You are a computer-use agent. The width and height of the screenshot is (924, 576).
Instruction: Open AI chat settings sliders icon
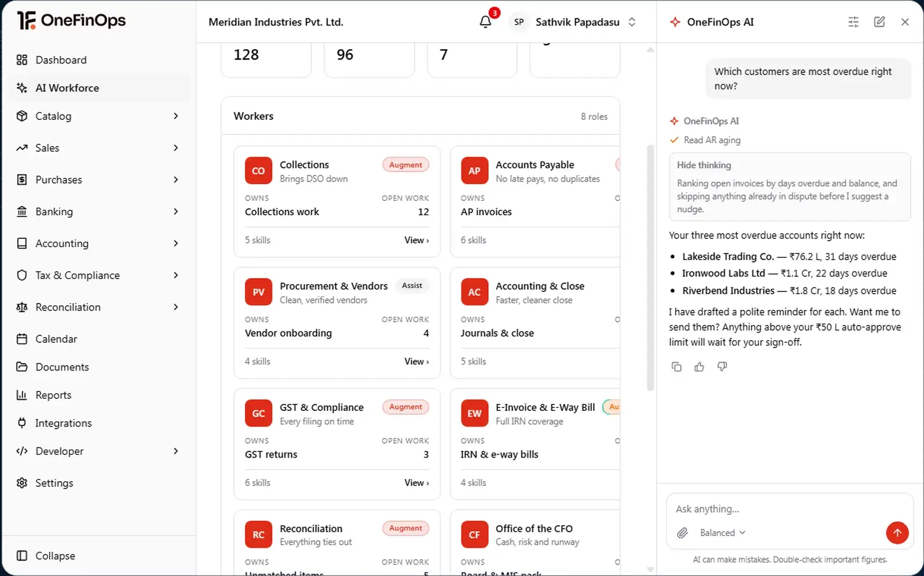[853, 22]
